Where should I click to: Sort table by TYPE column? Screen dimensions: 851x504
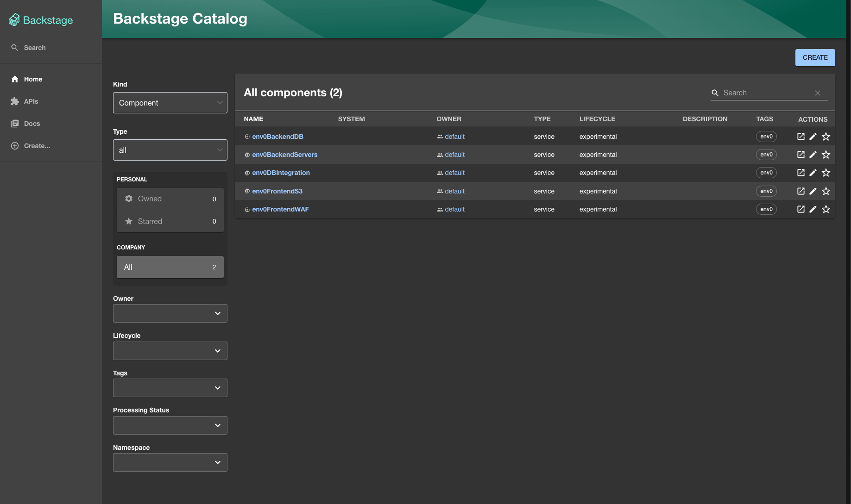(x=542, y=119)
